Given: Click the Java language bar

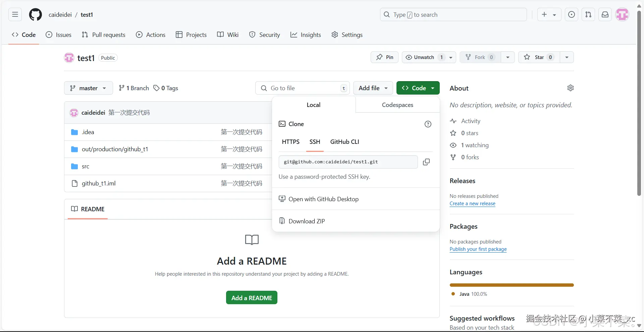Looking at the screenshot, I should tap(512, 285).
